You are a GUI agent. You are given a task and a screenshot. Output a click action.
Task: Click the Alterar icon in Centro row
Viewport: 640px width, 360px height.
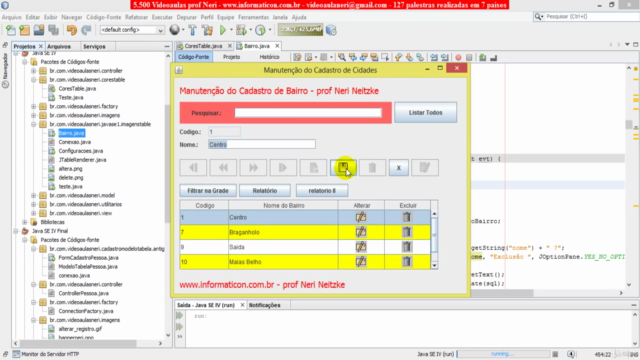(361, 217)
